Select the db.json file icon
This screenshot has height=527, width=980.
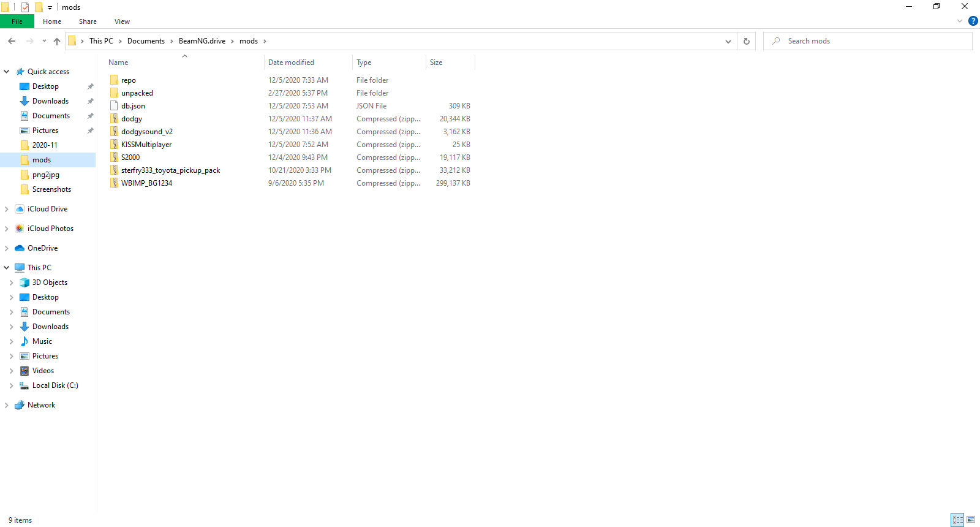(114, 105)
